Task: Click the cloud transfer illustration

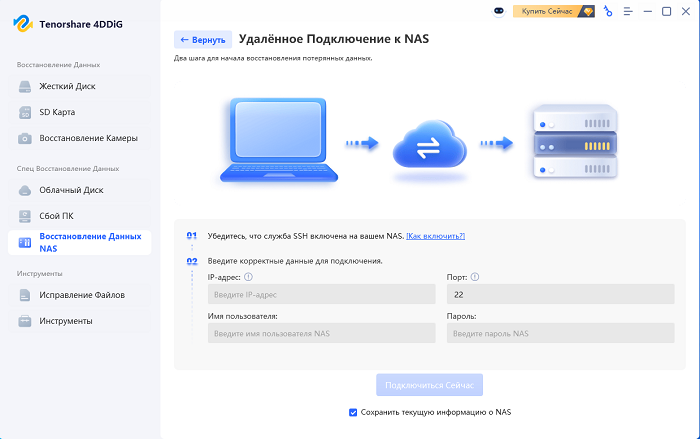Action: [429, 144]
